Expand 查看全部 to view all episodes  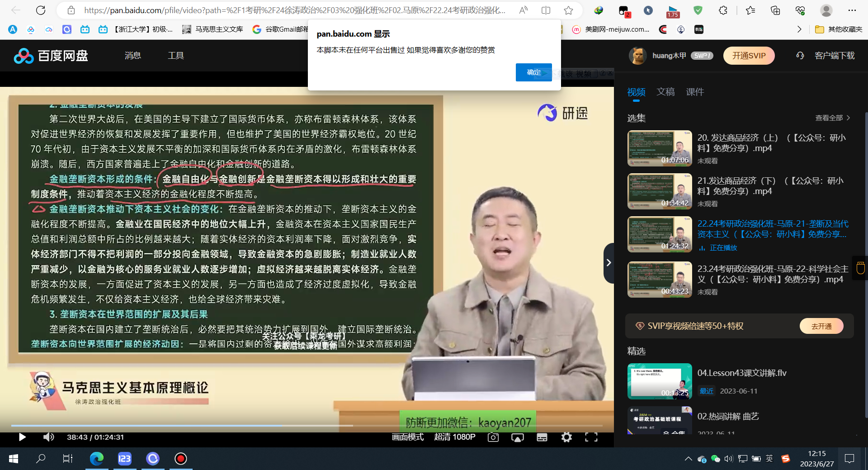pyautogui.click(x=832, y=118)
